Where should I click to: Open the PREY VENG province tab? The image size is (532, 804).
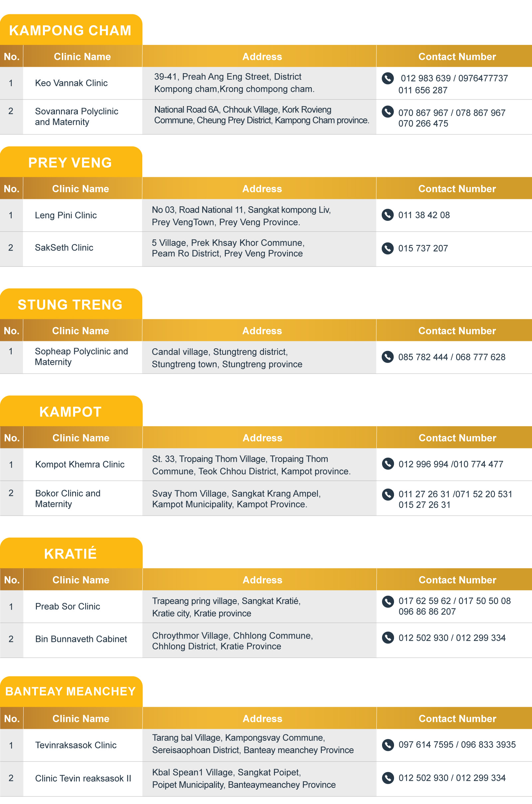70,163
